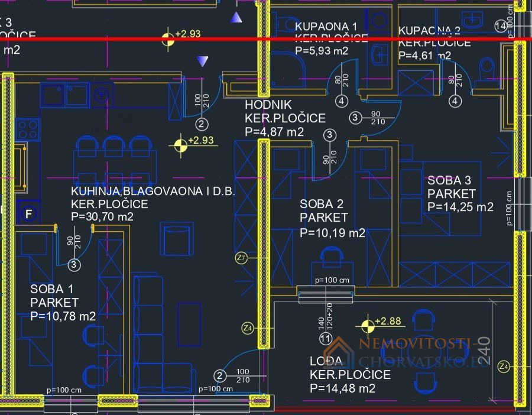Click the SOBA 3 room label
Image resolution: width=532 pixels, height=415 pixels.
coord(449,180)
